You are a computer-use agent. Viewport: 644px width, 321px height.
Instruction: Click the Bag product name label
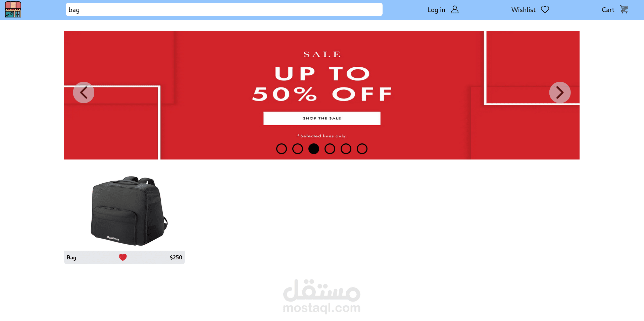71,257
